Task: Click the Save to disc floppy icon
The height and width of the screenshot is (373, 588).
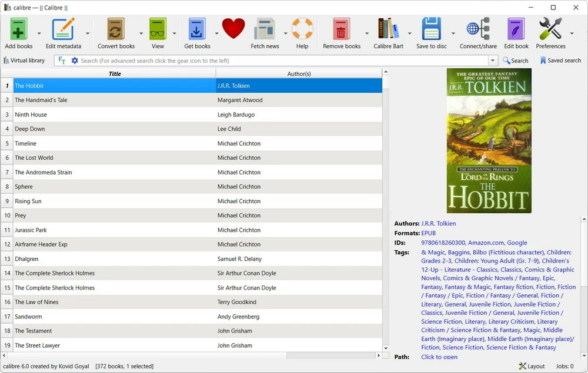Action: coord(431,29)
